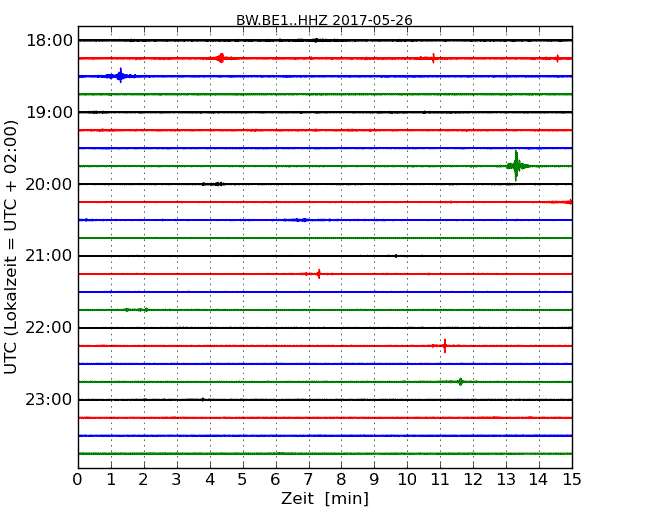650x520 pixels.
Task: Click the x-axis tick label 5
Action: tap(243, 480)
